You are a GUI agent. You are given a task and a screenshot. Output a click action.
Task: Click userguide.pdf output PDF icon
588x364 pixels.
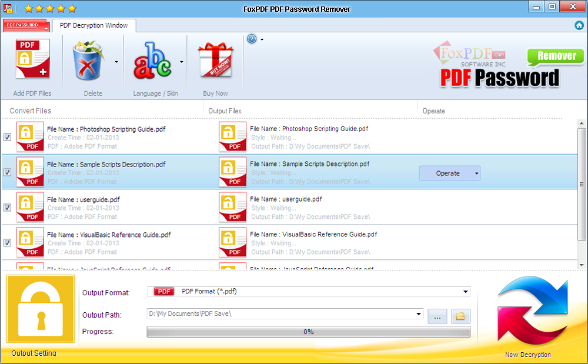pos(232,208)
